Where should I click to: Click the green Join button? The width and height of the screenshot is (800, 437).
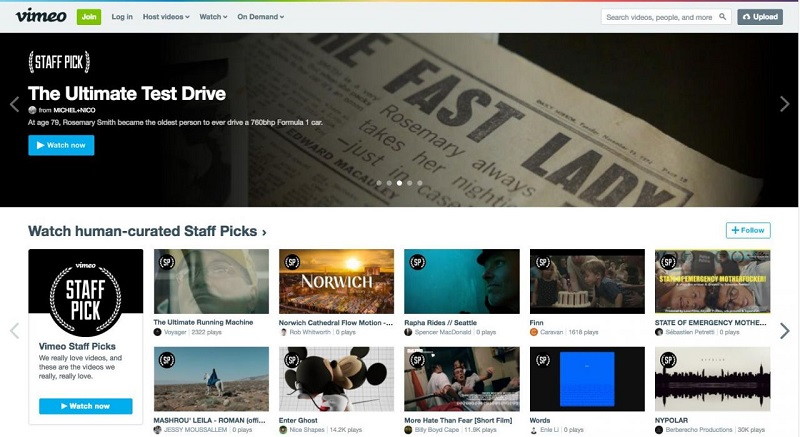[89, 17]
